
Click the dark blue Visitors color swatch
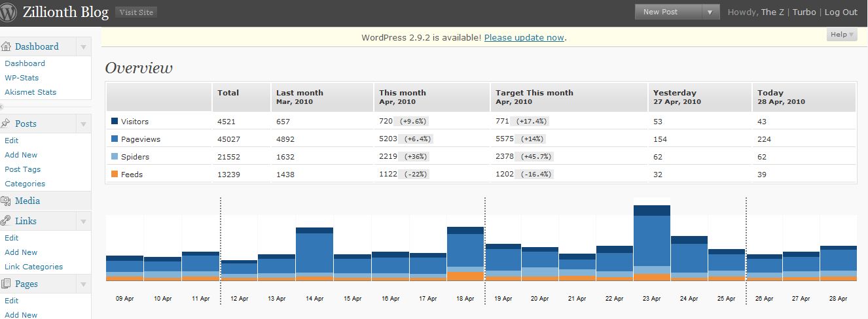point(115,121)
